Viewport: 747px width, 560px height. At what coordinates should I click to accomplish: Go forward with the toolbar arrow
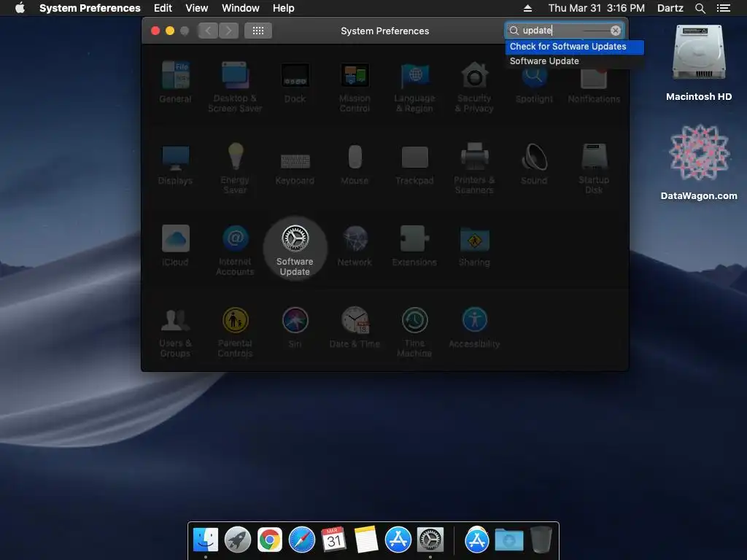click(x=228, y=31)
